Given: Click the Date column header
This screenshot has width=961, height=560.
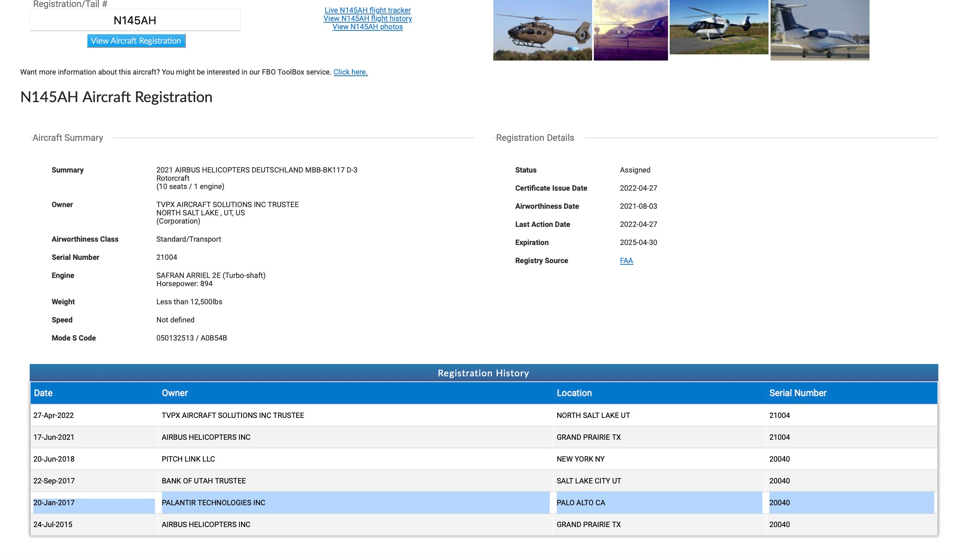Looking at the screenshot, I should coord(43,393).
